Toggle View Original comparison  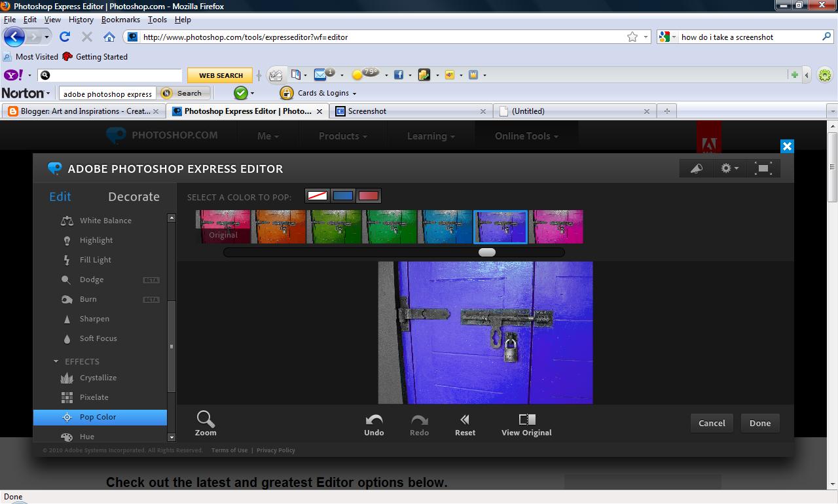526,424
